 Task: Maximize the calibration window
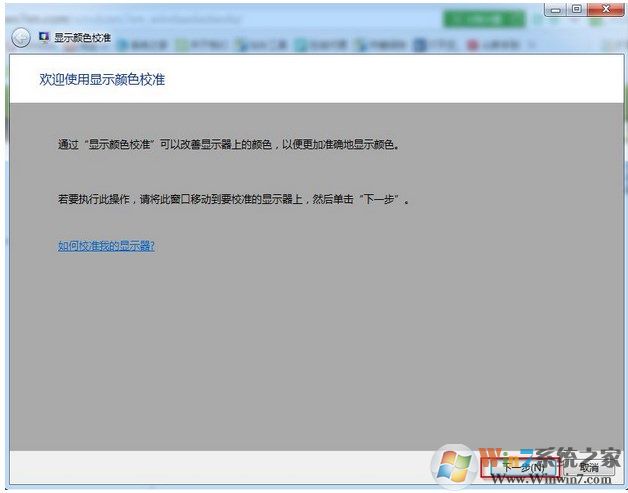point(577,10)
